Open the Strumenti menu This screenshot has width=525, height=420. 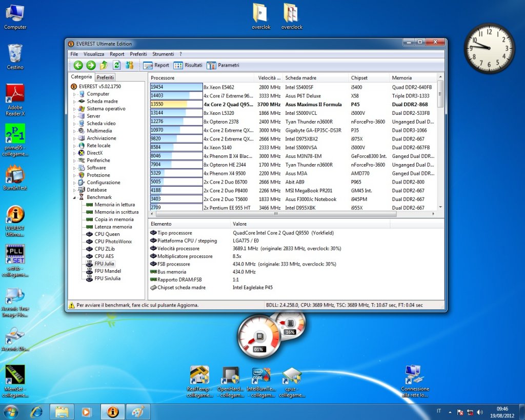coord(163,54)
